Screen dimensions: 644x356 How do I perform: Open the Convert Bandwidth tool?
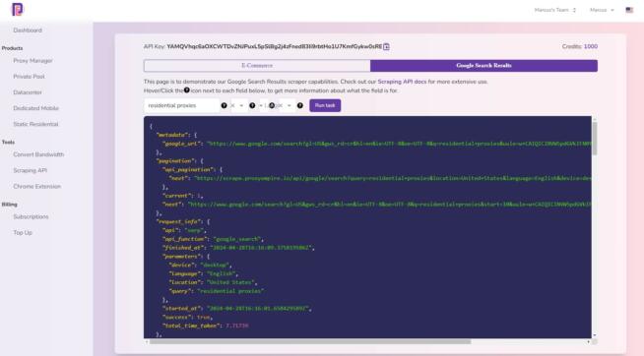coord(38,154)
